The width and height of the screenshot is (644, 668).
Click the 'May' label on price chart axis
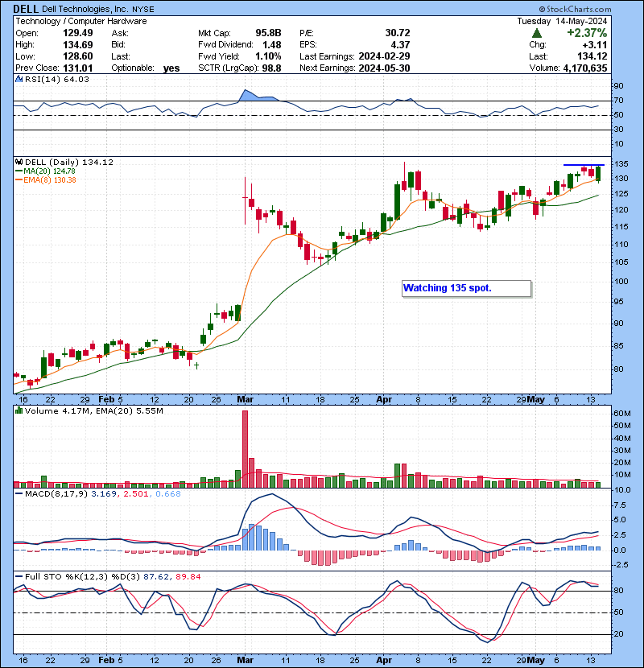pyautogui.click(x=536, y=400)
